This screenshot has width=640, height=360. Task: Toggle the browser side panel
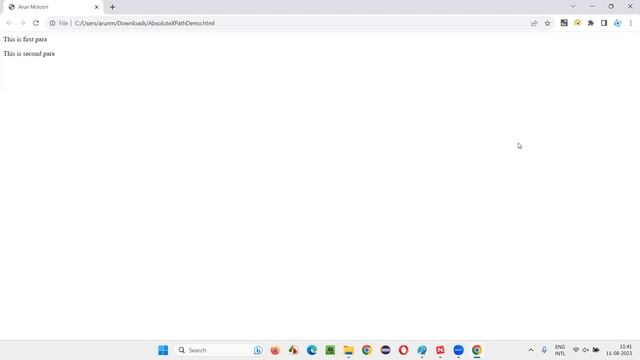(x=604, y=23)
